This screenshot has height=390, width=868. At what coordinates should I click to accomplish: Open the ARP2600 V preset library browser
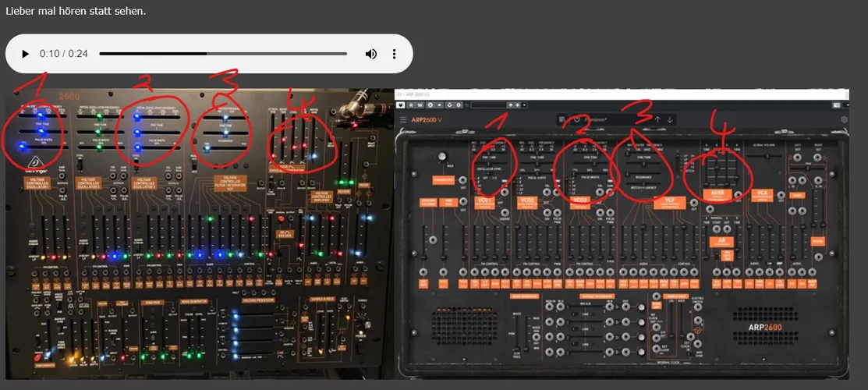click(x=562, y=119)
